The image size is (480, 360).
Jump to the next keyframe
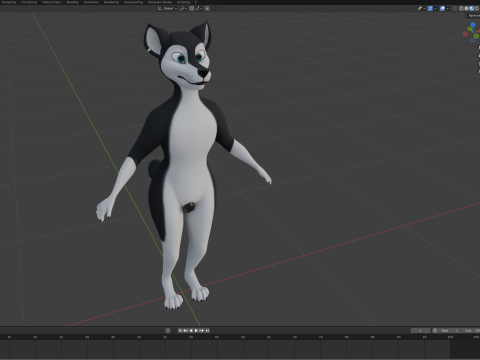(201, 330)
